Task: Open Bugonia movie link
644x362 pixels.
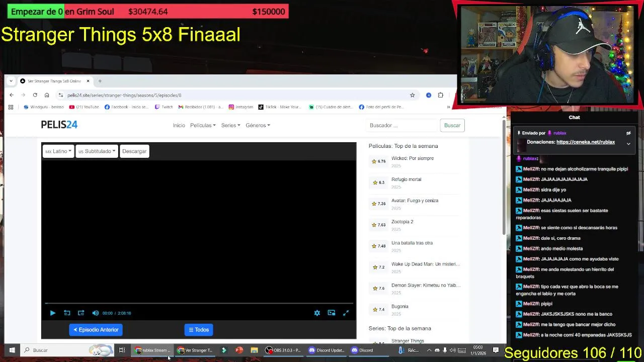Action: click(x=400, y=306)
